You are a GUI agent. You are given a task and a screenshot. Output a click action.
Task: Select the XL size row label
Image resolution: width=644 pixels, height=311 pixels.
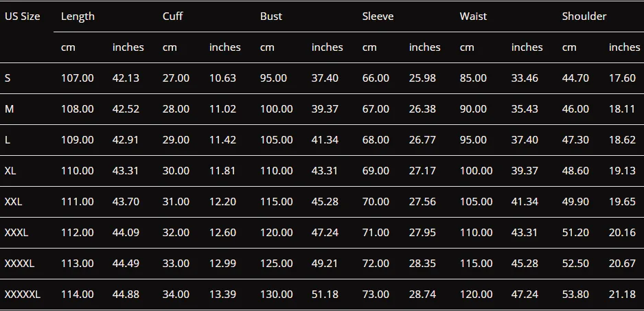tap(10, 170)
